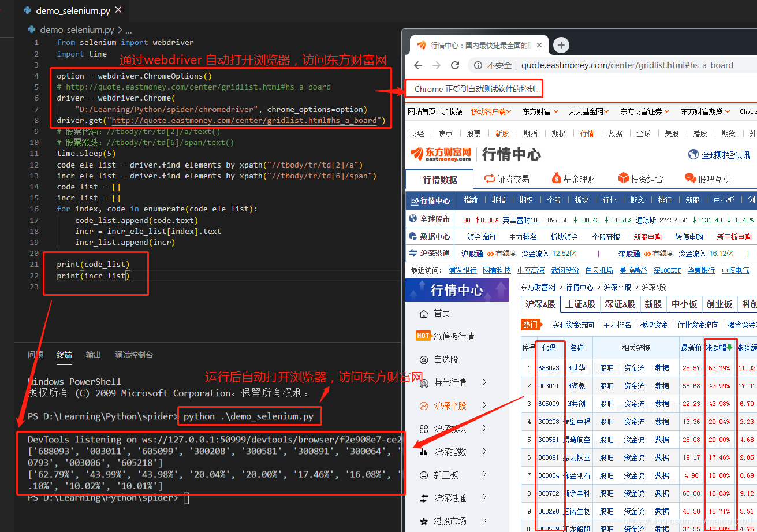Open 股吧 link in N世华 row
The image size is (757, 532).
[606, 368]
